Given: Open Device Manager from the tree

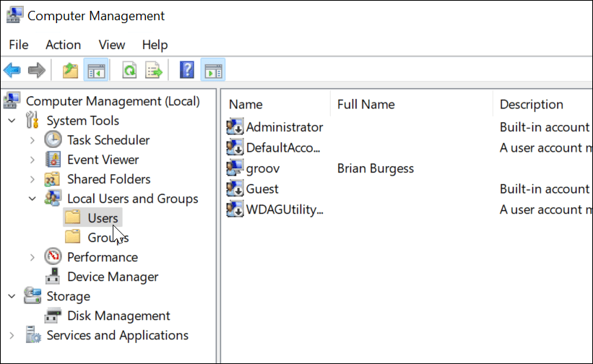Looking at the screenshot, I should click(x=112, y=277).
